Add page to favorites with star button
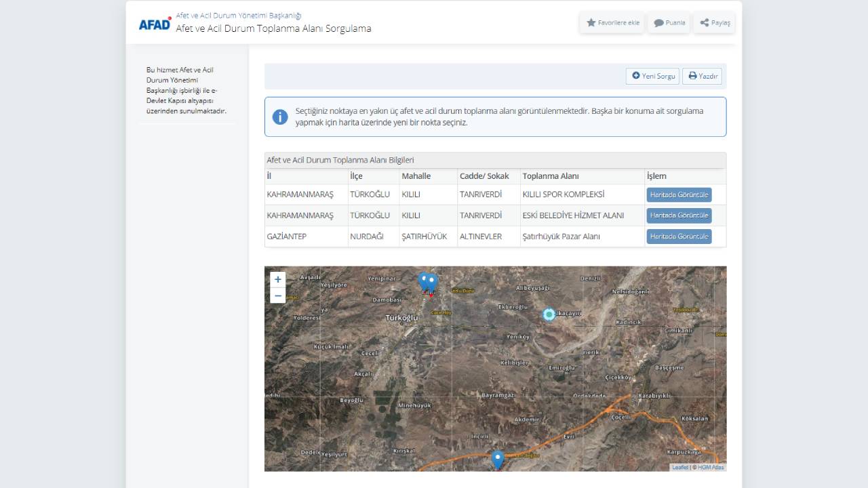Screen dimensions: 868x488 pyautogui.click(x=612, y=22)
